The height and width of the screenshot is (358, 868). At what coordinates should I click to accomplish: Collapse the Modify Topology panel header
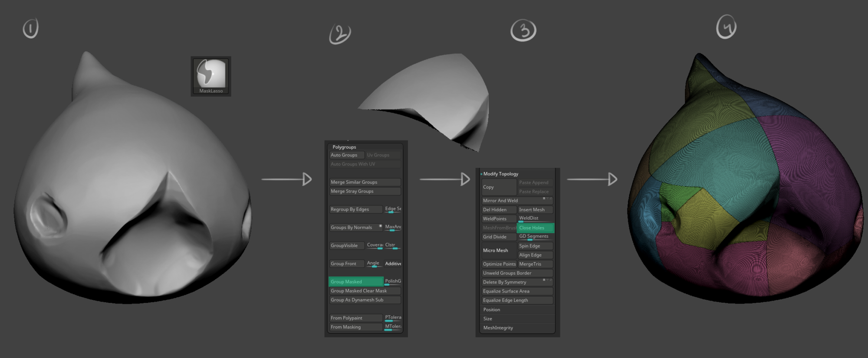coord(500,174)
